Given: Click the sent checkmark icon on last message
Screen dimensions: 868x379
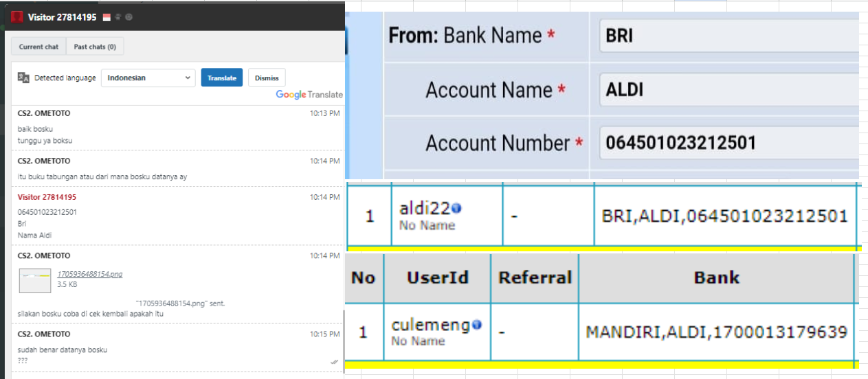Looking at the screenshot, I should click(x=334, y=361).
